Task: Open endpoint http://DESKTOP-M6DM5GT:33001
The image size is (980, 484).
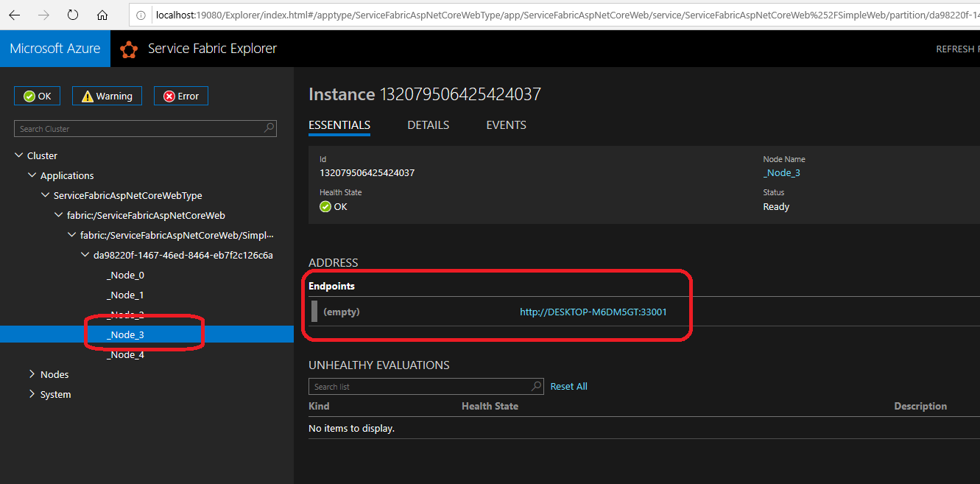Action: [593, 312]
